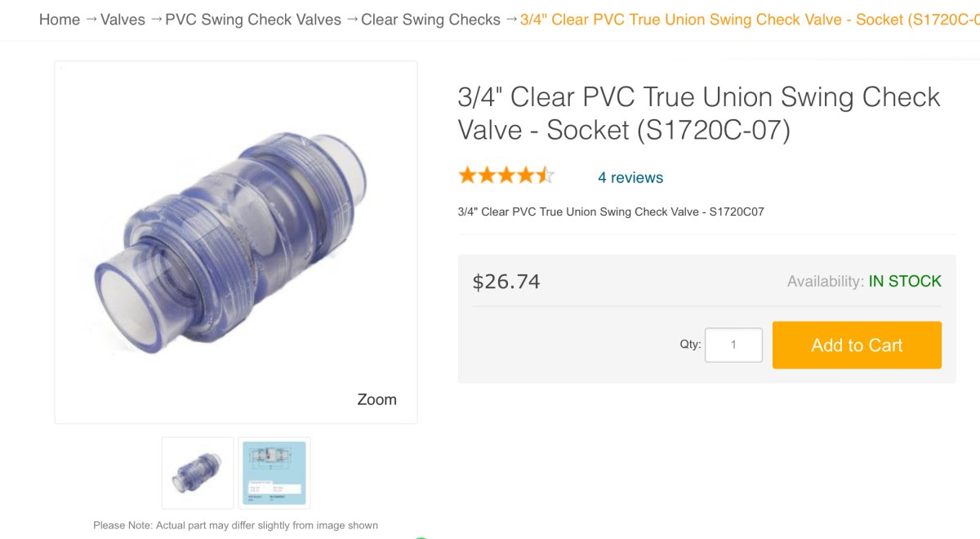This screenshot has width=980, height=539.
Task: Open the Clear Swing Checks category
Action: 430,20
